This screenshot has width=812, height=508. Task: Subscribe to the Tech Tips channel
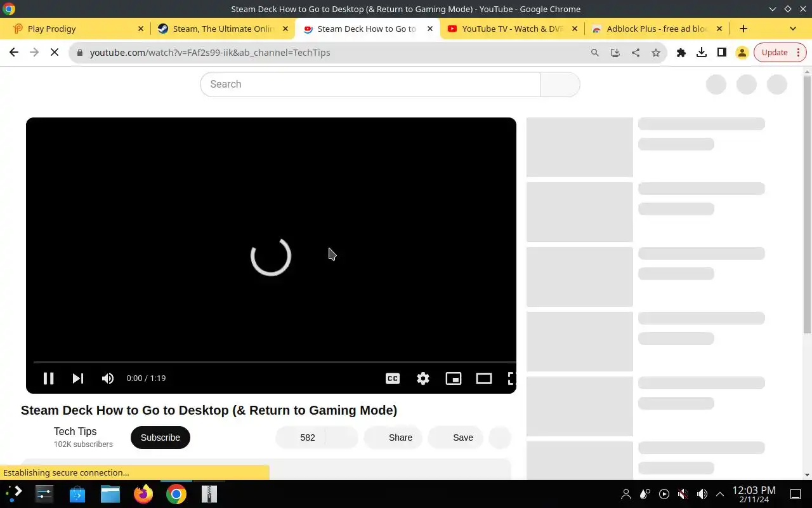point(160,438)
